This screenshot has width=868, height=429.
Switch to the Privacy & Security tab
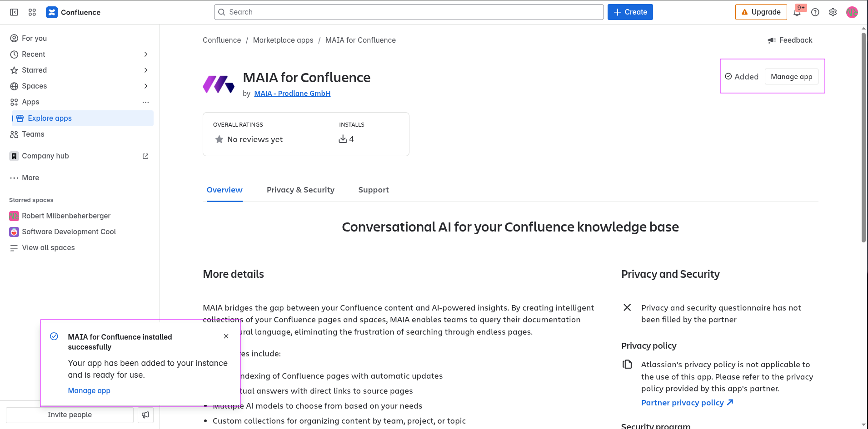click(x=300, y=190)
